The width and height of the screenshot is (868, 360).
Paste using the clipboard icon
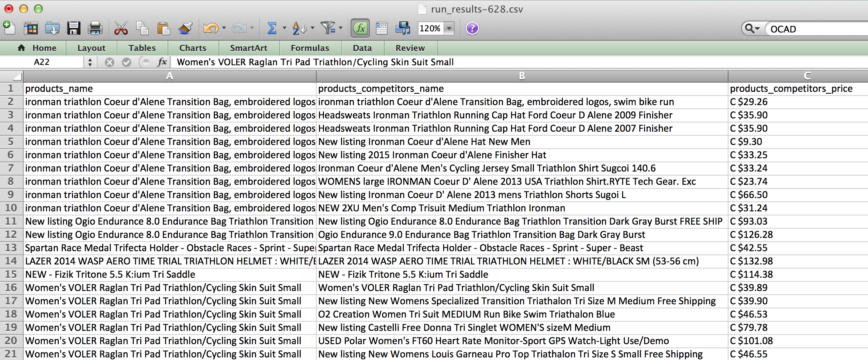(x=163, y=28)
